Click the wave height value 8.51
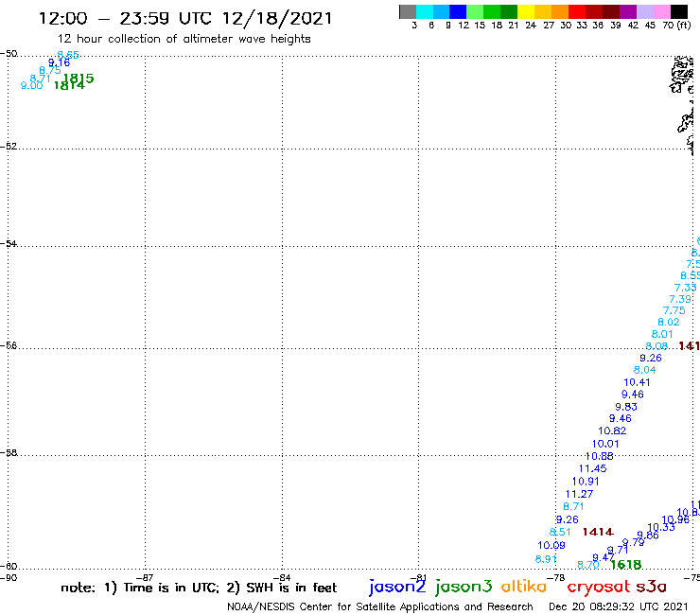Viewport: 700px width, 615px height. coord(560,532)
